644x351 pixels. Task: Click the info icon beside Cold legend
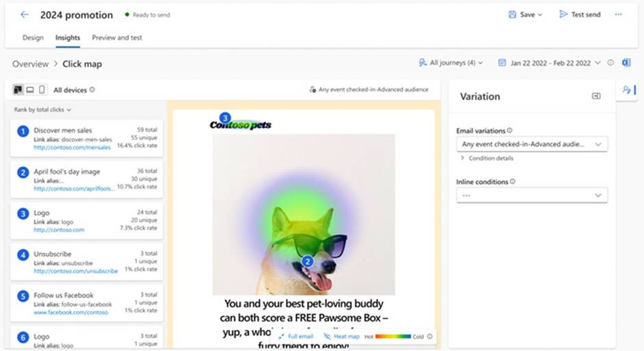tap(430, 336)
